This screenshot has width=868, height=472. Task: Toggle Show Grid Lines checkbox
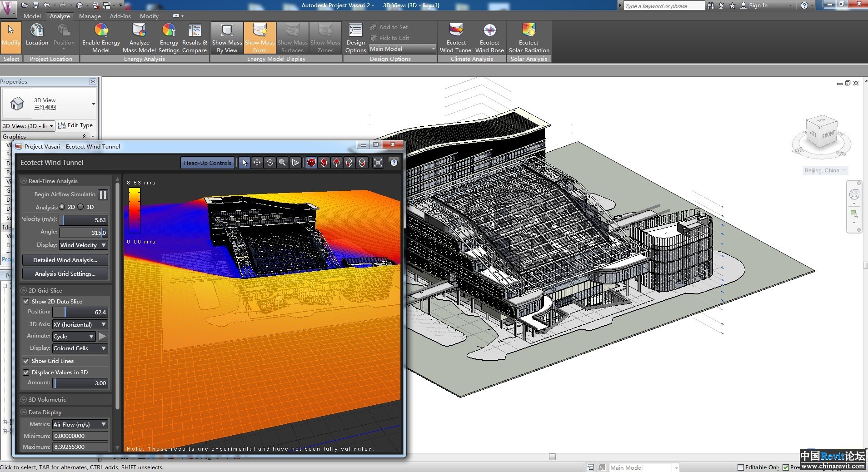[26, 361]
